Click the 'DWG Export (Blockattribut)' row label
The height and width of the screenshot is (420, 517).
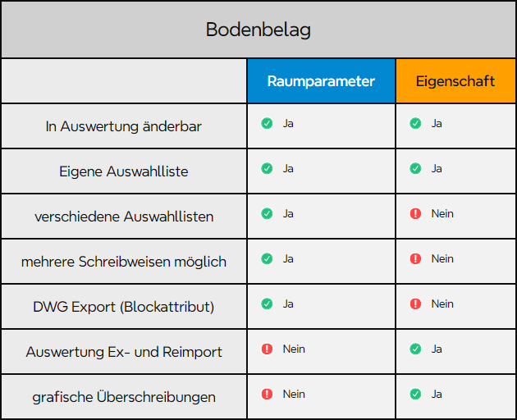tap(124, 307)
